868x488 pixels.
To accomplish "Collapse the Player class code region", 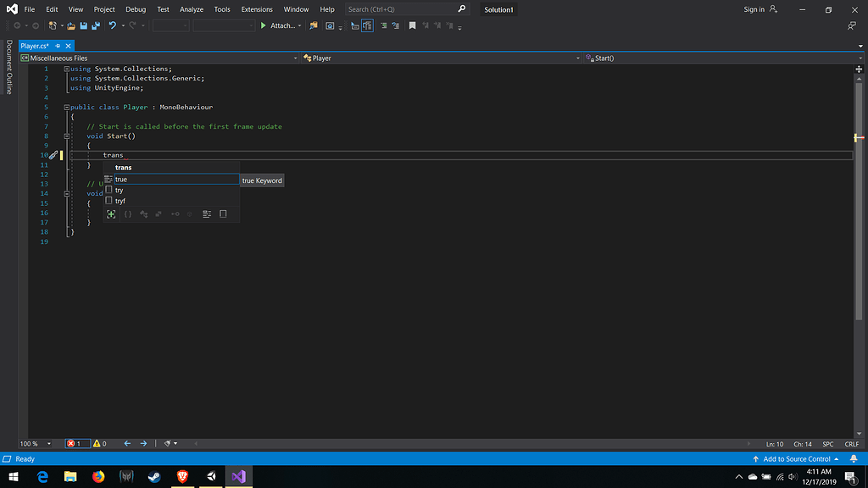I will [x=66, y=107].
